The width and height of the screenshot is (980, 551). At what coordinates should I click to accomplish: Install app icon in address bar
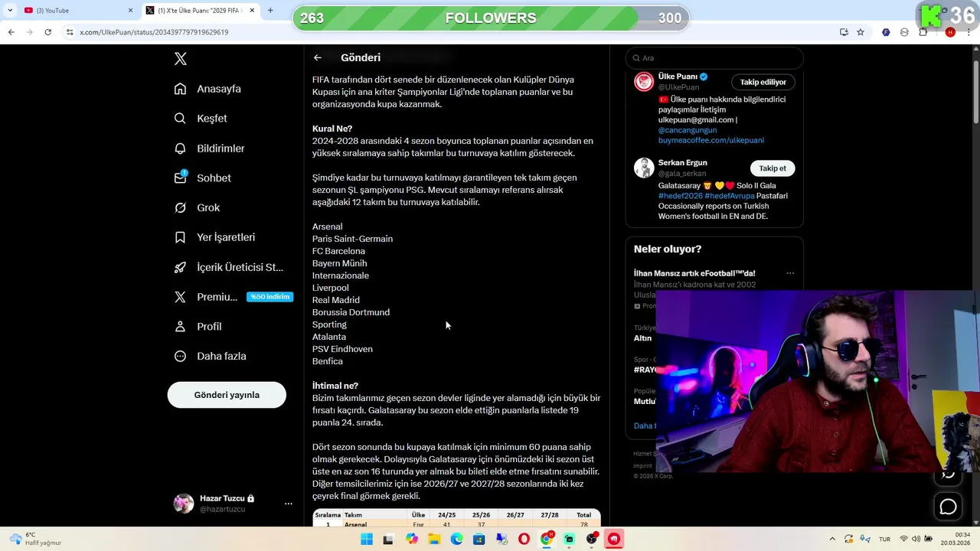(844, 32)
